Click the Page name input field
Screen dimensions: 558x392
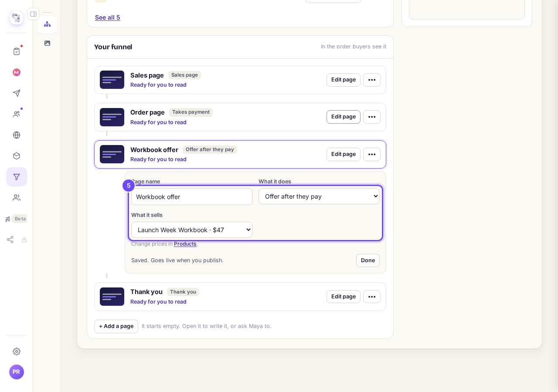(x=192, y=196)
